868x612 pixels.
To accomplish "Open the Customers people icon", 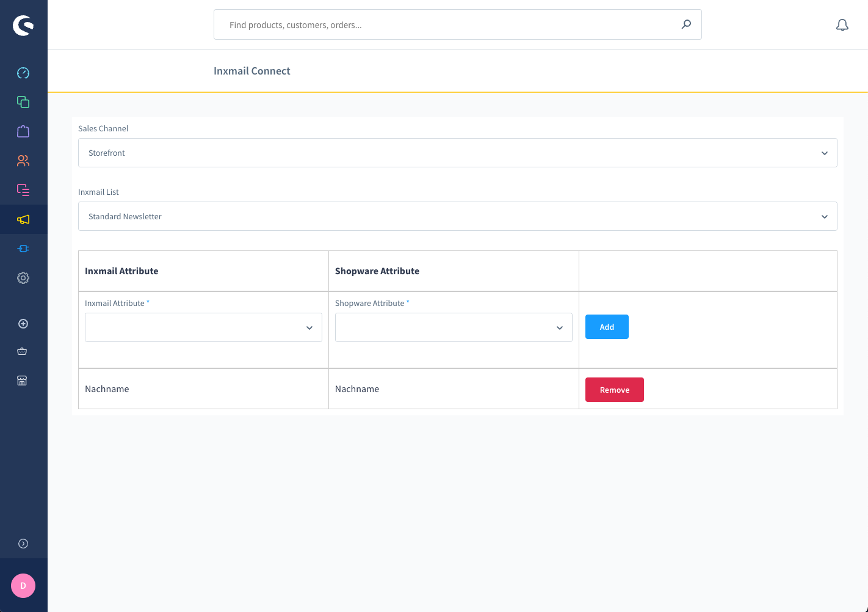I will [23, 161].
